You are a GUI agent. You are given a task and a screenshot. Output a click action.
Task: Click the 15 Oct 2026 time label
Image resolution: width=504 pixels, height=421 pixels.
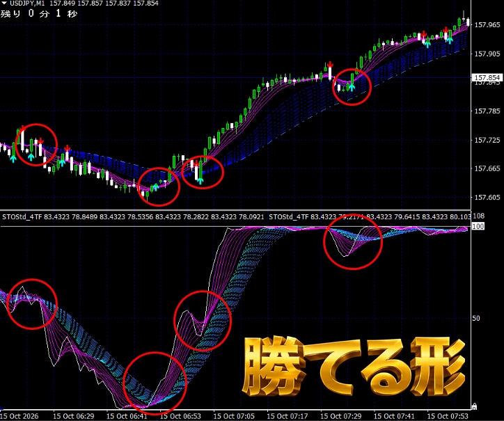pos(19,416)
